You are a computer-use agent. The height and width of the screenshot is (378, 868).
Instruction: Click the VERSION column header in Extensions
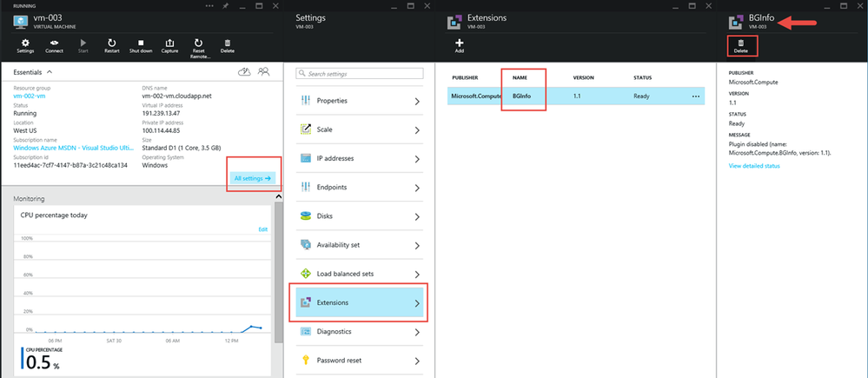(x=584, y=78)
